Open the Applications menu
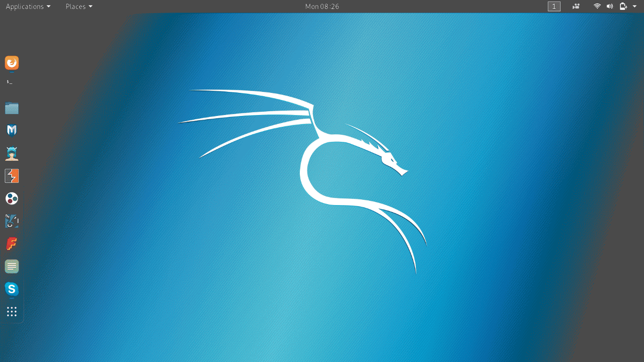 click(x=27, y=6)
